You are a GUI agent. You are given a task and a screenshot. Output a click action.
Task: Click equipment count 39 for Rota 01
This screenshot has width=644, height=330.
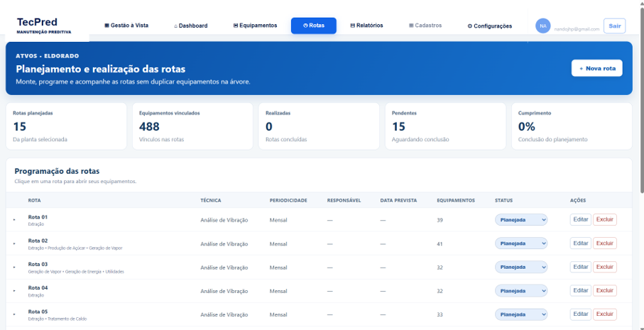click(x=440, y=220)
